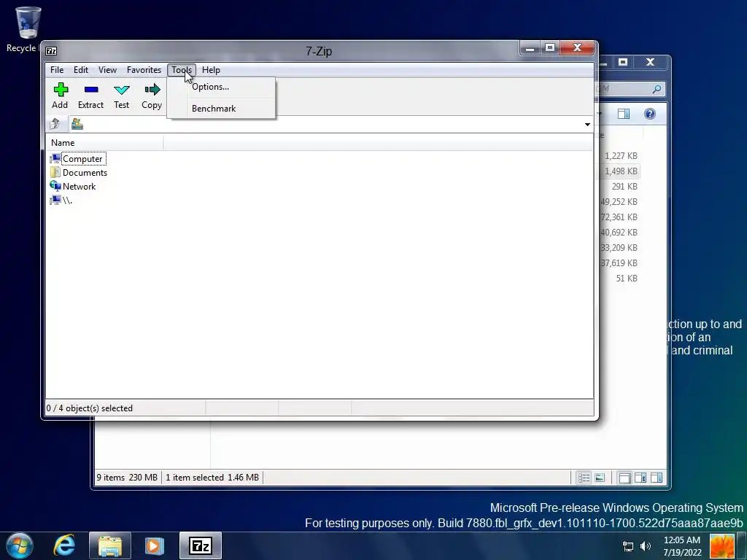Select the Network entry
Viewport: 747px width, 560px height.
click(x=73, y=186)
